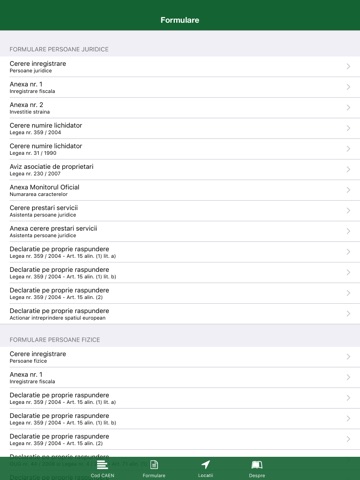Viewport: 360px width, 480px height.
Task: Open the Cod CAEN tab icon
Action: coord(102,465)
